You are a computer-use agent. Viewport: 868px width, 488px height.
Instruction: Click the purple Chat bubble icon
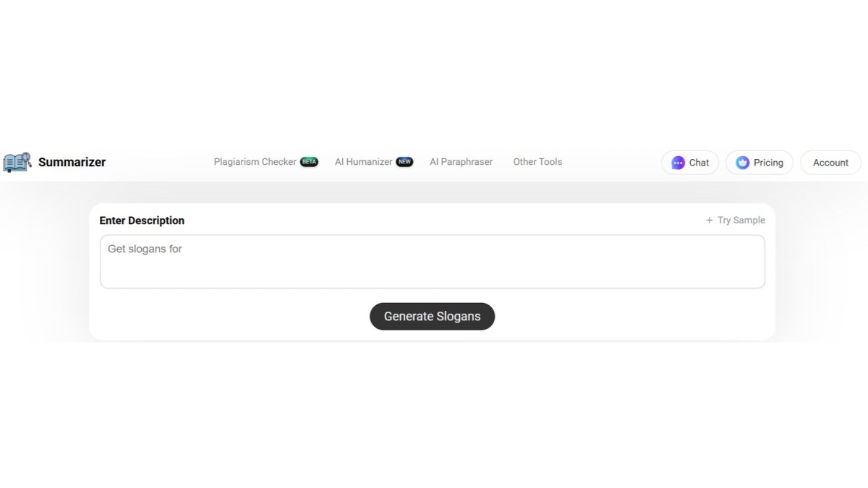click(x=678, y=163)
